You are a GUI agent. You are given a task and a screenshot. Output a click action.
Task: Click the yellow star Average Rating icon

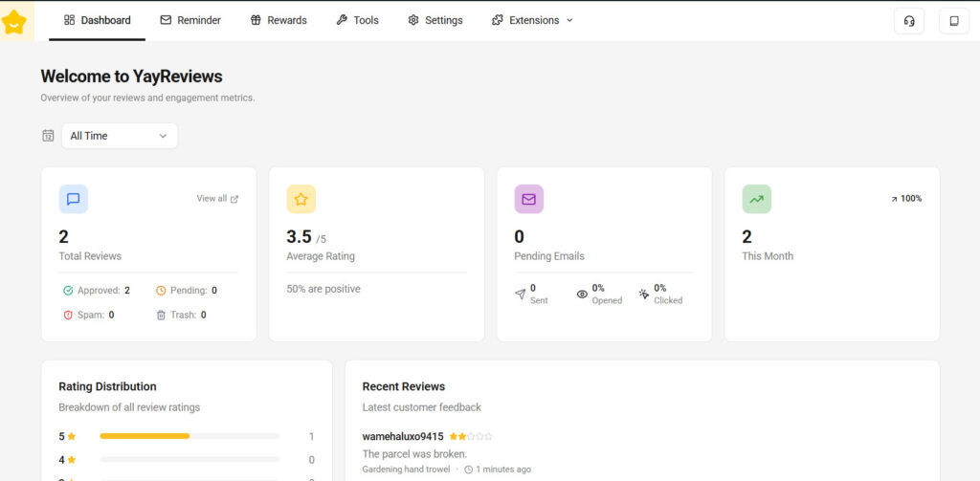coord(301,199)
